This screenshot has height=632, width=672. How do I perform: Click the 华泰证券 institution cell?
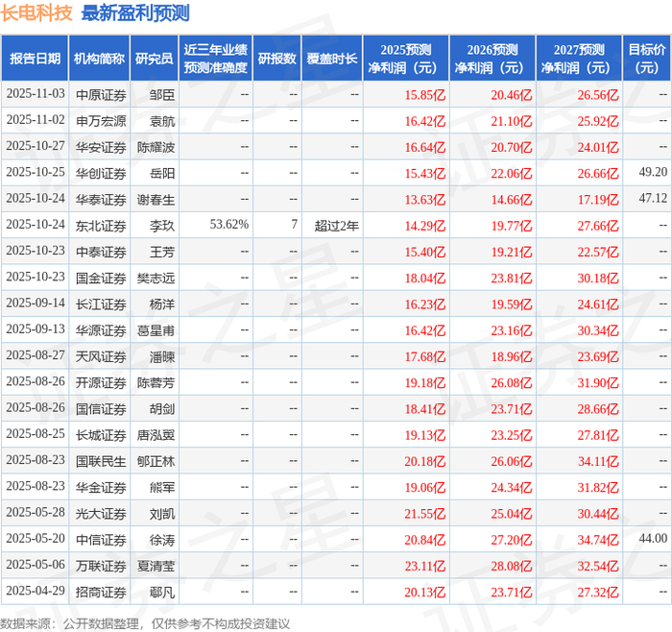coord(101,200)
